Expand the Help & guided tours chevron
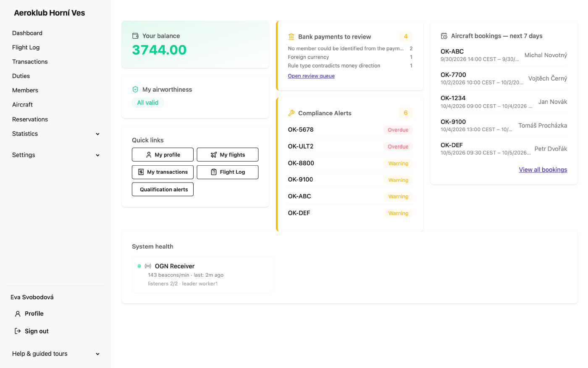This screenshot has width=588, height=368. [98, 354]
